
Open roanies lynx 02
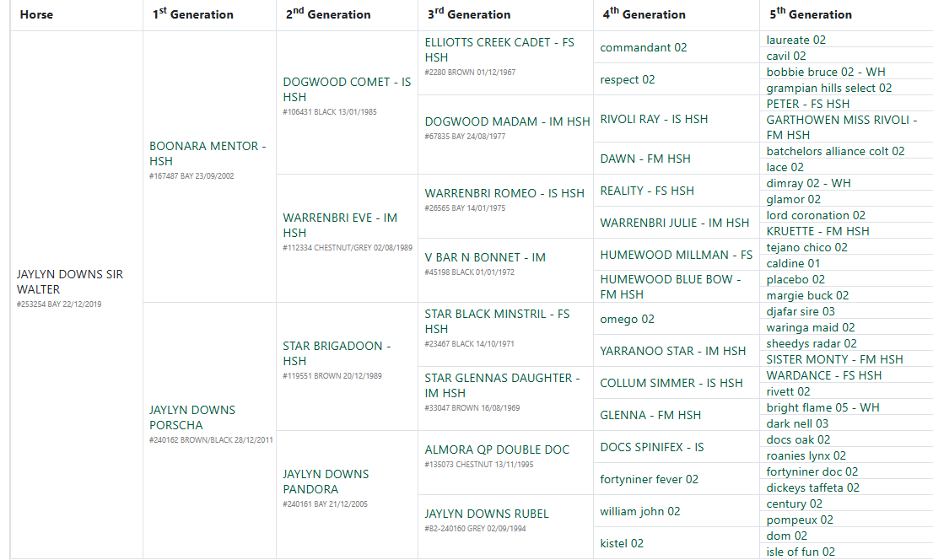[806, 456]
